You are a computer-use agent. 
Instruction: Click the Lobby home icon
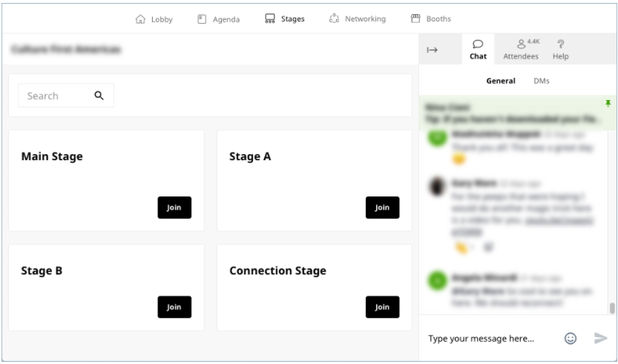tap(140, 19)
